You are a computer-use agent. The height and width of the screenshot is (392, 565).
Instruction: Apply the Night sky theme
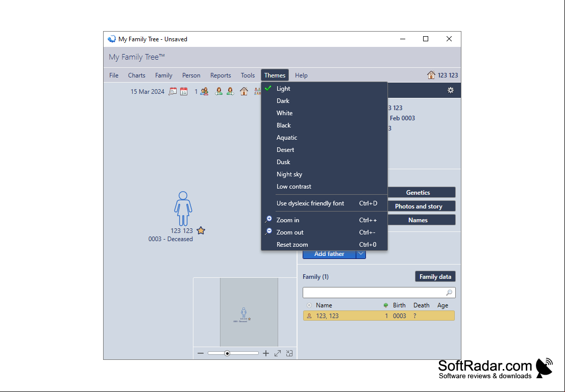pyautogui.click(x=324, y=174)
